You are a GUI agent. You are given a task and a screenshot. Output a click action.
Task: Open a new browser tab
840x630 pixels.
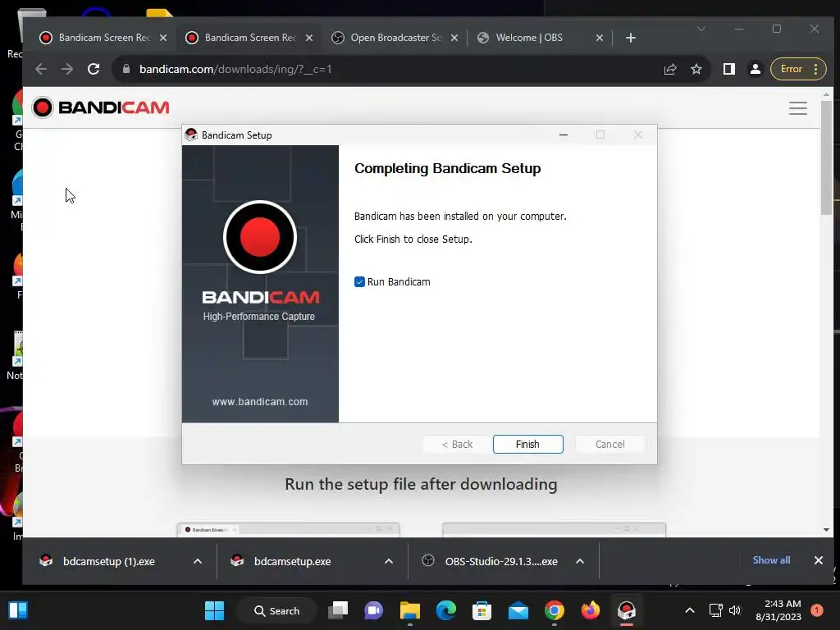click(x=631, y=38)
